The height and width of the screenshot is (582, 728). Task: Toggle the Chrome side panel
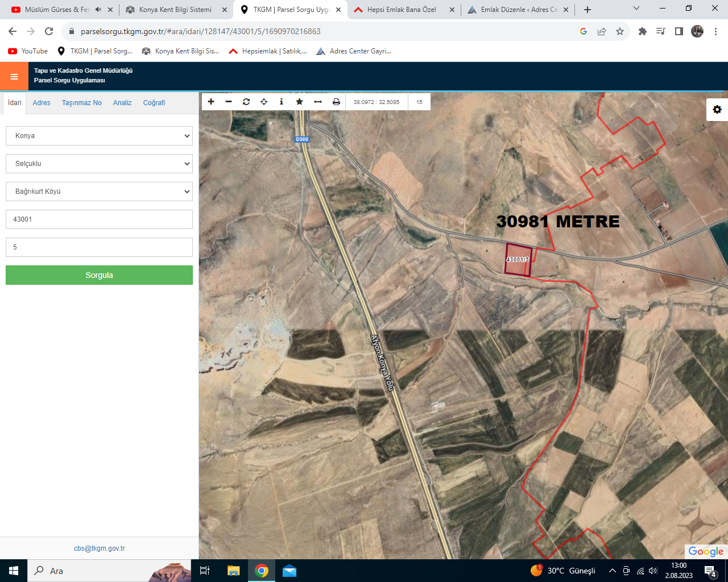679,31
